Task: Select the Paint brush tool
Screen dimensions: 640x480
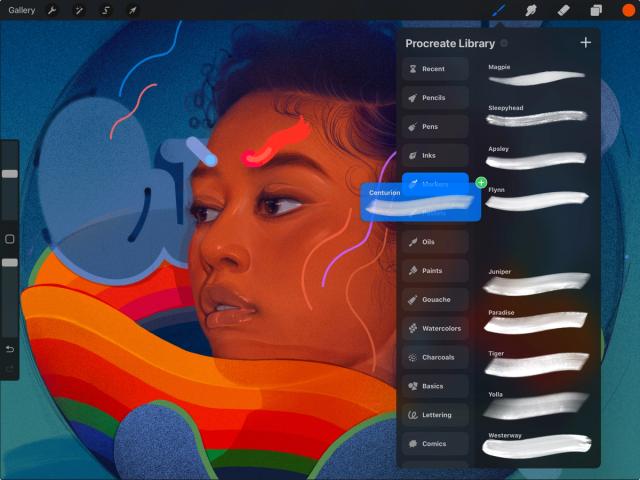Action: point(498,10)
